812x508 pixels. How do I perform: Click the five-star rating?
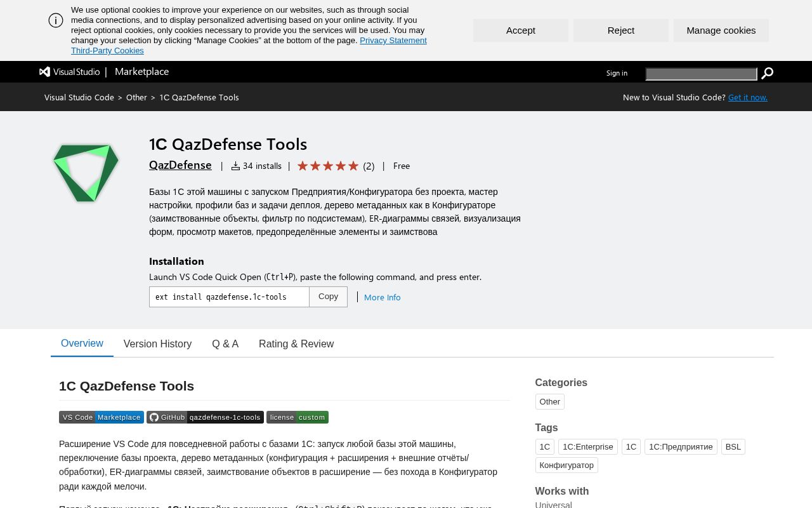[328, 166]
